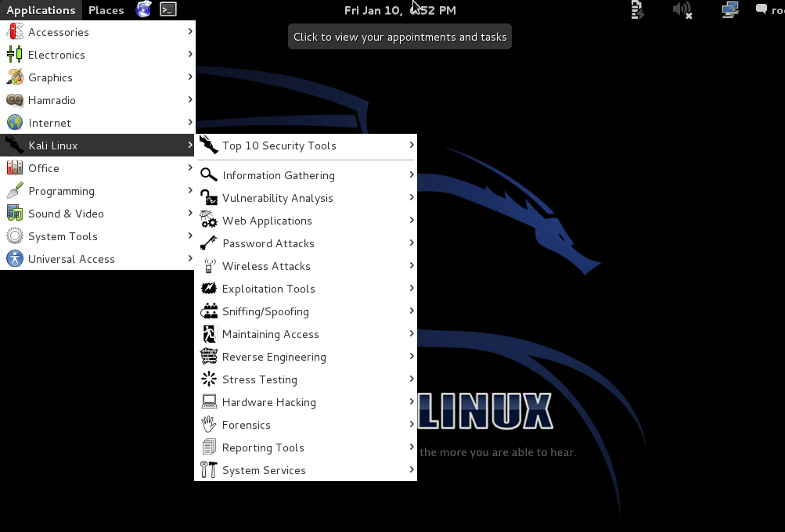The height and width of the screenshot is (532, 785).
Task: Open the network connection icon in tray
Action: pos(729,9)
